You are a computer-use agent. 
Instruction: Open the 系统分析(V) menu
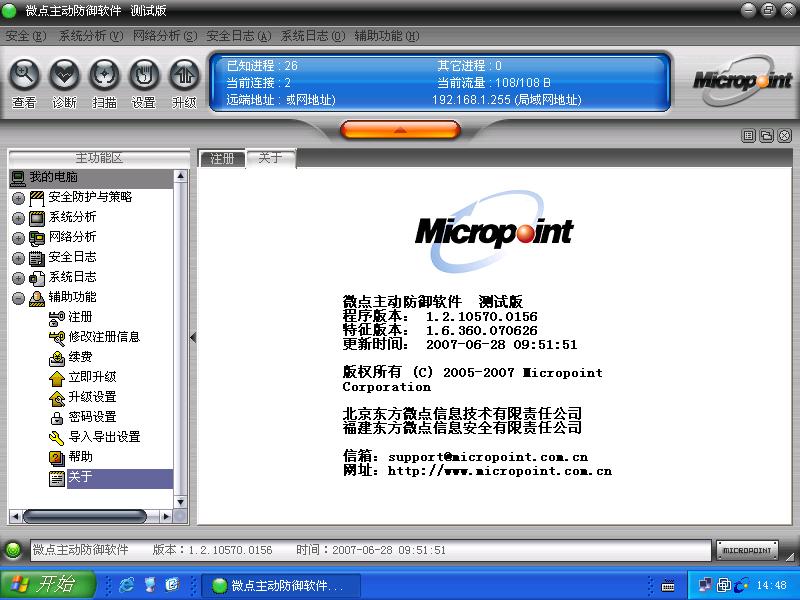pyautogui.click(x=91, y=36)
